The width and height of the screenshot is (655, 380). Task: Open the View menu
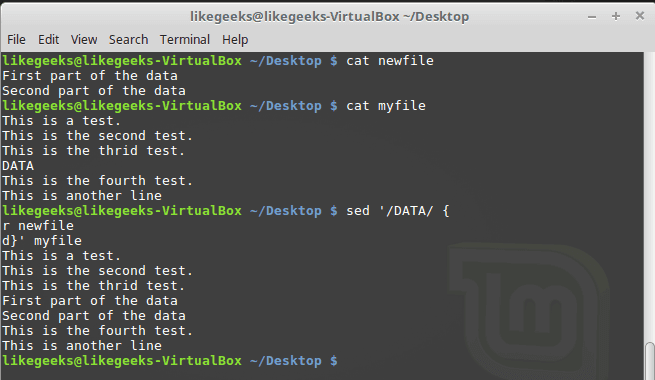(x=84, y=40)
